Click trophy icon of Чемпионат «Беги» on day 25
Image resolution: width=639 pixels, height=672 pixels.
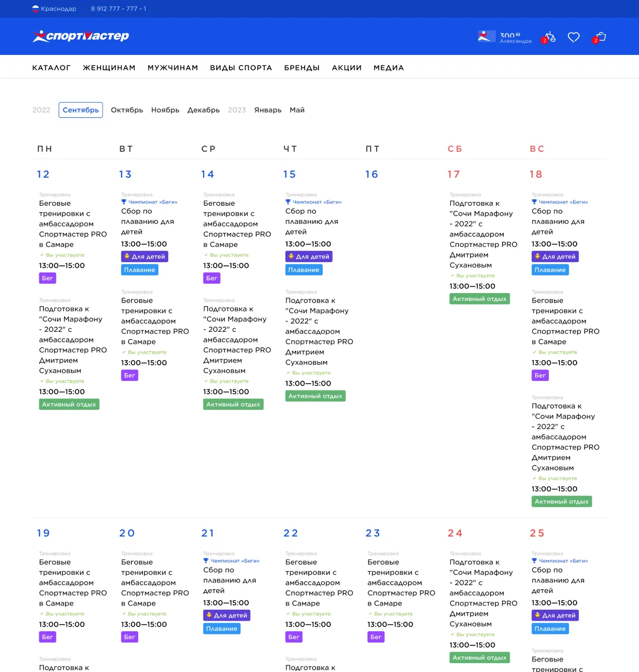pos(534,561)
